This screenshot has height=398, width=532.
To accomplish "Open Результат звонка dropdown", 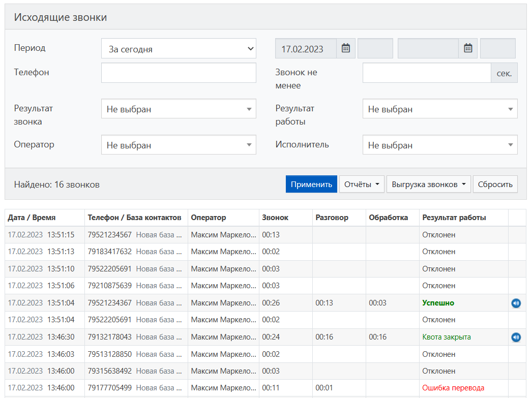I will pos(179,109).
